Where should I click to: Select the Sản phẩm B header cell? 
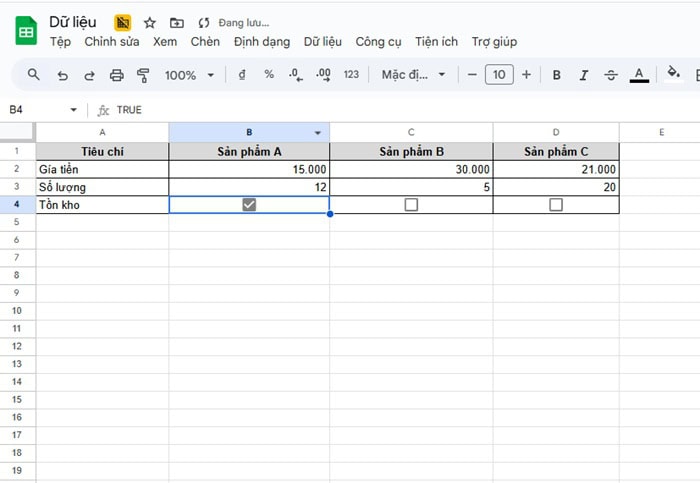(x=411, y=151)
